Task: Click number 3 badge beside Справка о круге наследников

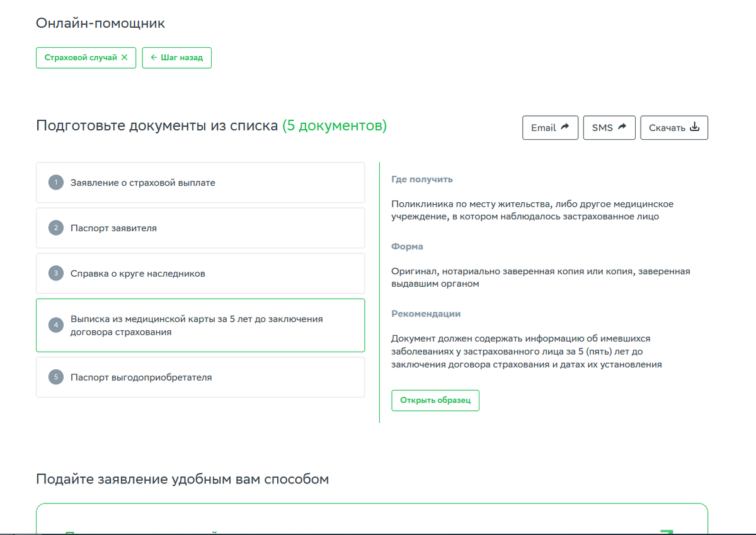Action: (56, 273)
